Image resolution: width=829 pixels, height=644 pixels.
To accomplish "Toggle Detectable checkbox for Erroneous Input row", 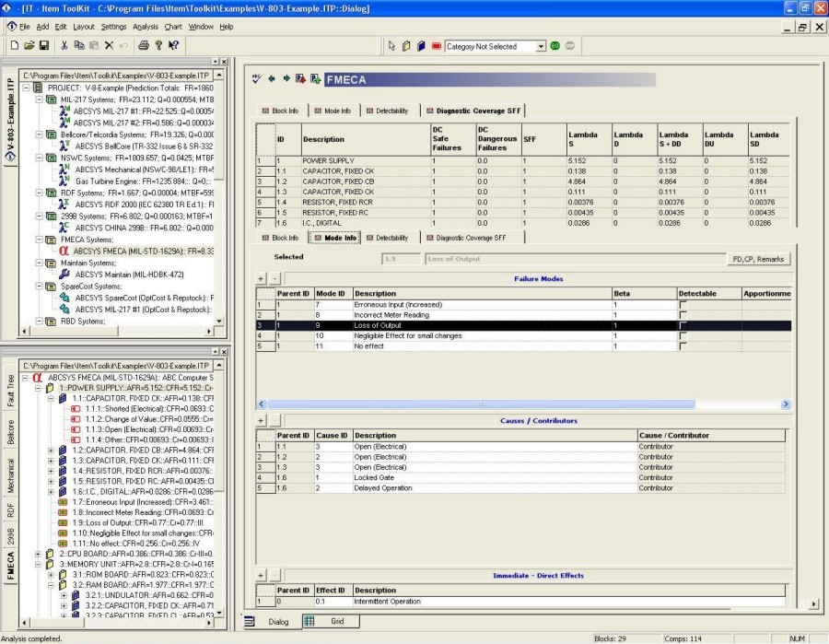I will point(683,305).
